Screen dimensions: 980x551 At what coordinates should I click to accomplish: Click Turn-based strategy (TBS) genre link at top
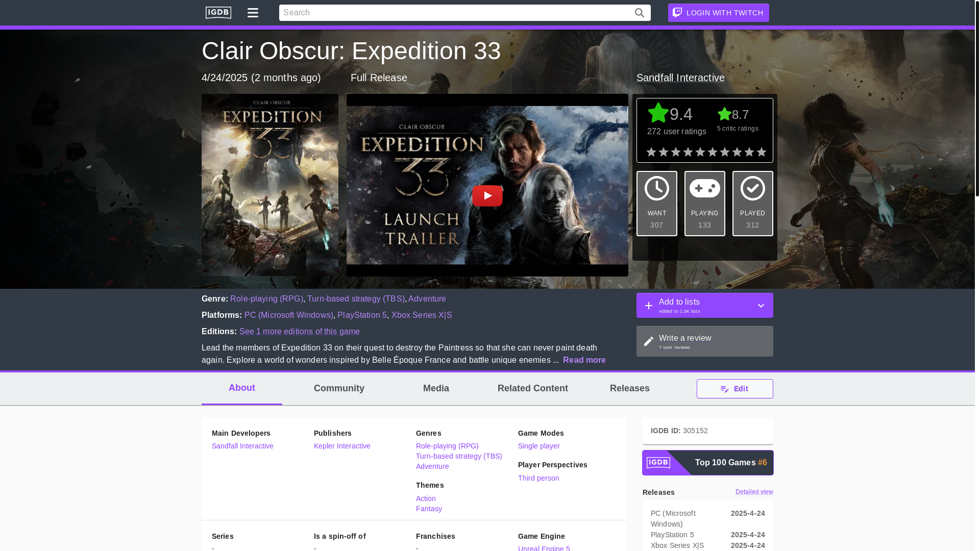[356, 299]
